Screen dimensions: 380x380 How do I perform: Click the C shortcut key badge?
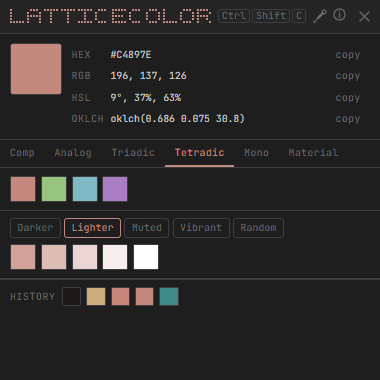[x=299, y=16]
